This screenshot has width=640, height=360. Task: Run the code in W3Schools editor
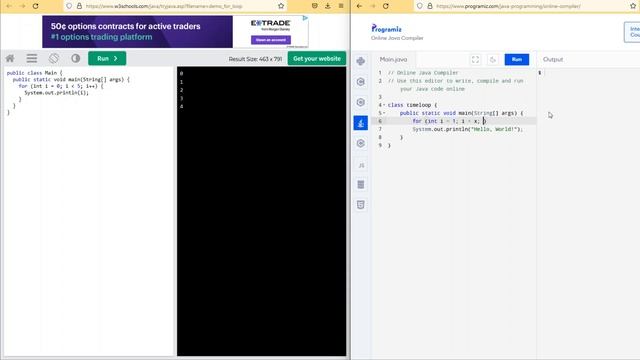click(x=107, y=58)
